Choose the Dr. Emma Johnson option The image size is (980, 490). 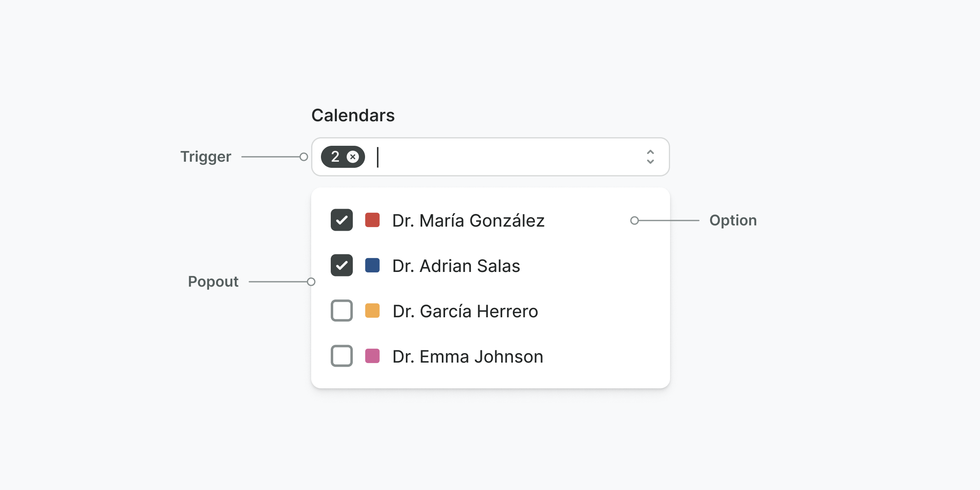468,356
